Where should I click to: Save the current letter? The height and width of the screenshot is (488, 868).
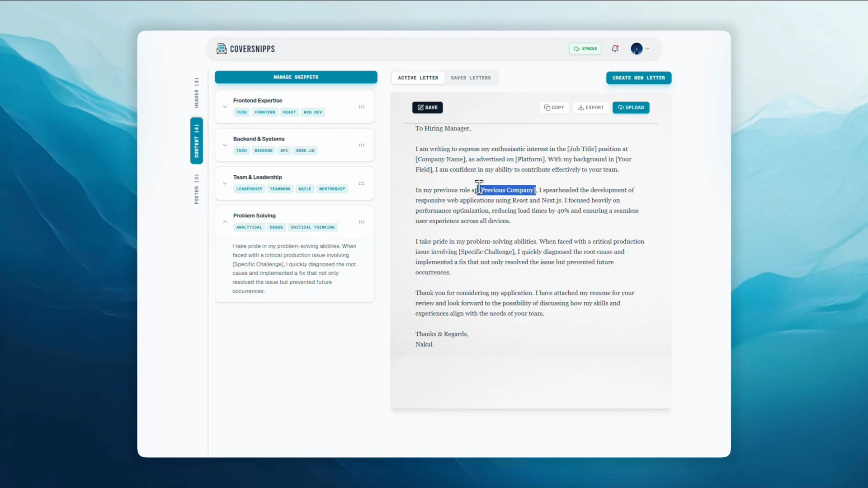427,108
